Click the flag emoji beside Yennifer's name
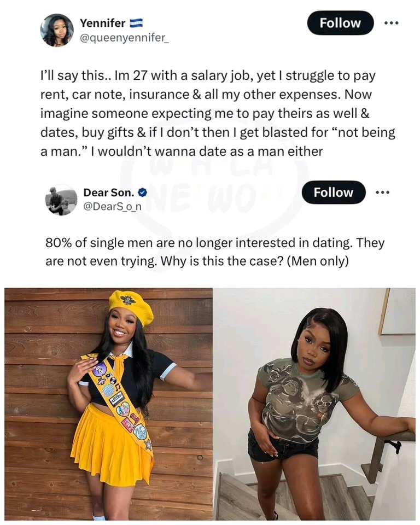Viewport: 420px width, 525px height. coord(136,23)
